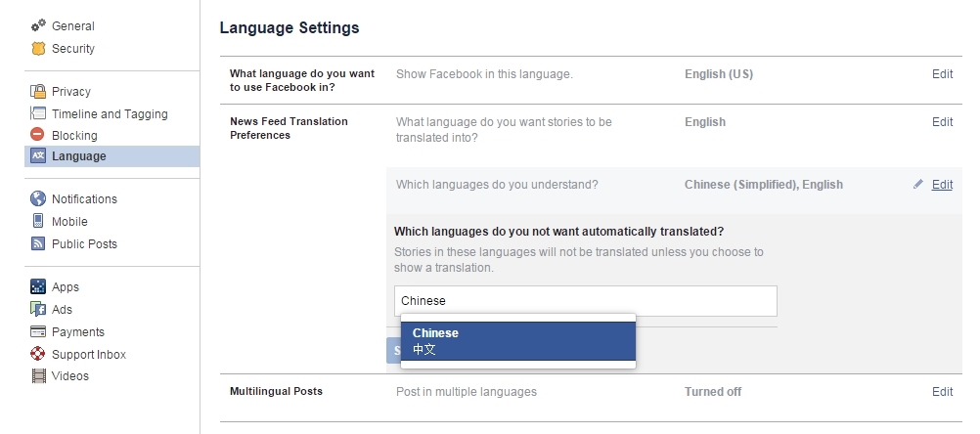Screen dimensions: 980x434
Task: Edit the Facebook display language
Action: [942, 74]
